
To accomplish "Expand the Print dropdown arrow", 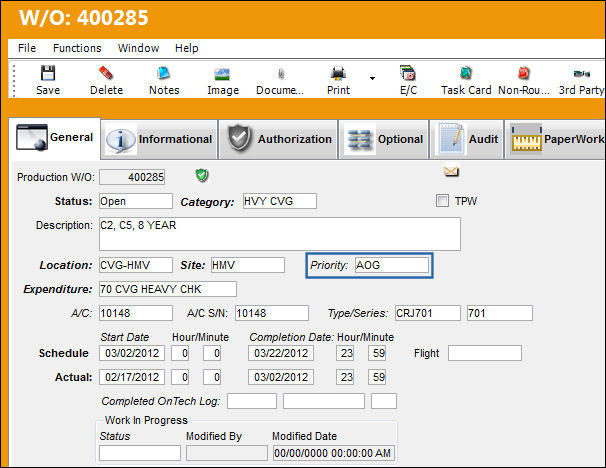I will [x=372, y=78].
